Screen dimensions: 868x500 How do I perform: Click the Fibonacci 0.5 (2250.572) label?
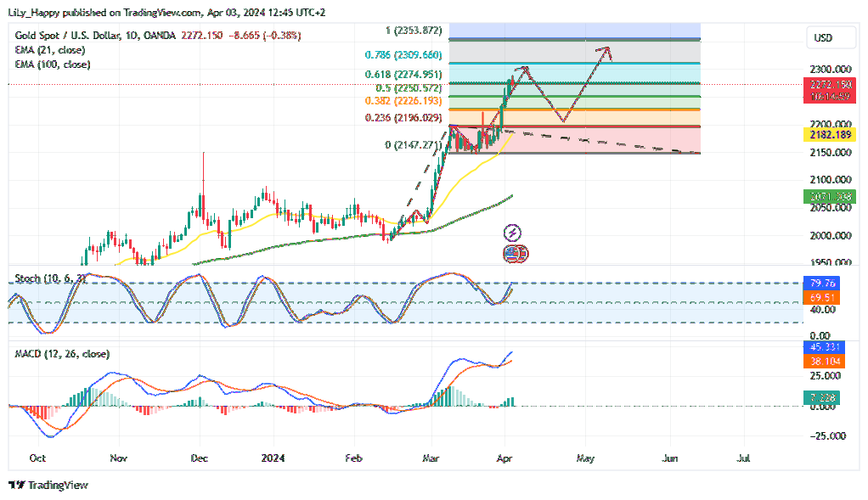point(409,88)
